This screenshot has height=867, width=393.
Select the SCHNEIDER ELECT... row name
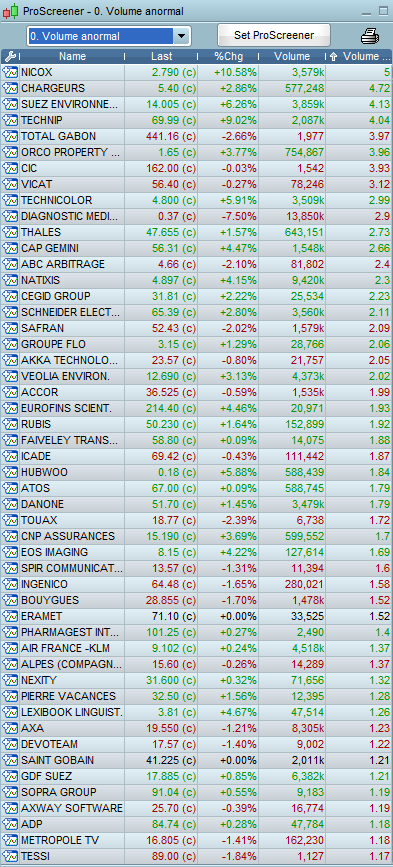pyautogui.click(x=71, y=312)
